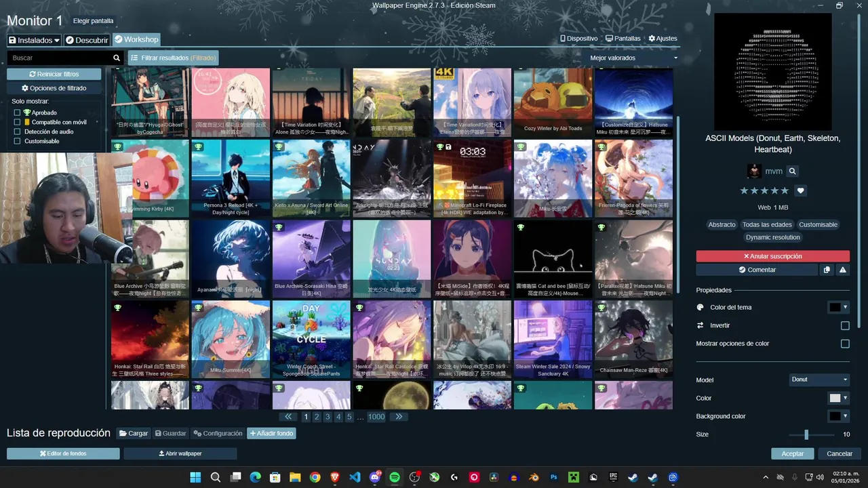Screen dimensions: 868x488
Task: Enable the Aprobado filter checkbox
Action: [x=18, y=113]
